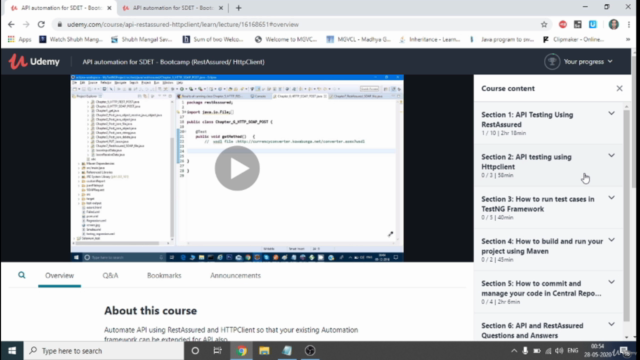Click the course title in header
The width and height of the screenshot is (640, 360).
point(173,62)
